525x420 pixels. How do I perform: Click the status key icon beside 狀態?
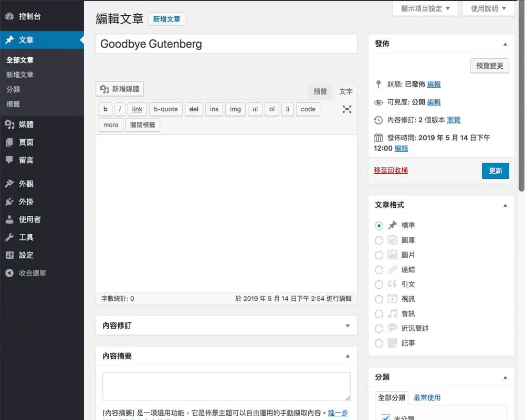(x=379, y=85)
